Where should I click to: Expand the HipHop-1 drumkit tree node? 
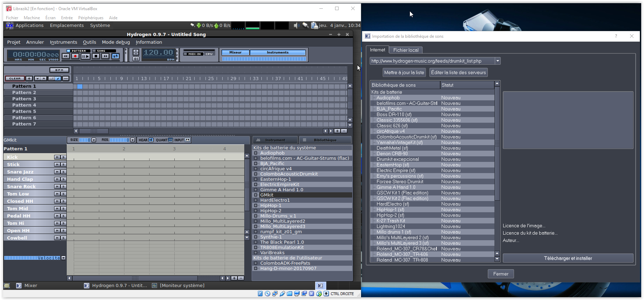[256, 206]
